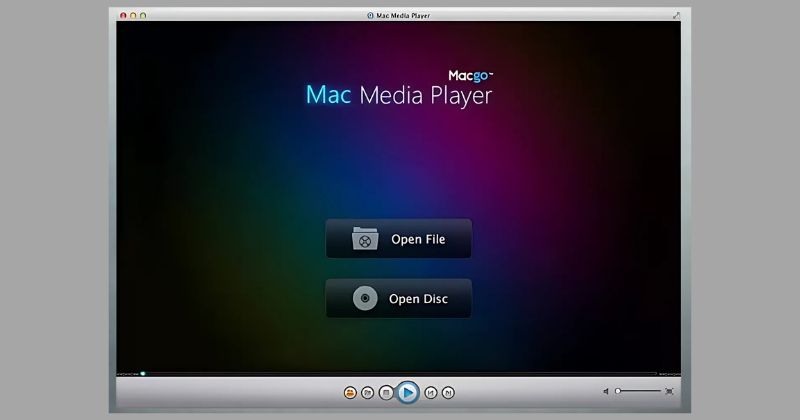Stop playback with the square stop button
800x420 pixels.
386,392
